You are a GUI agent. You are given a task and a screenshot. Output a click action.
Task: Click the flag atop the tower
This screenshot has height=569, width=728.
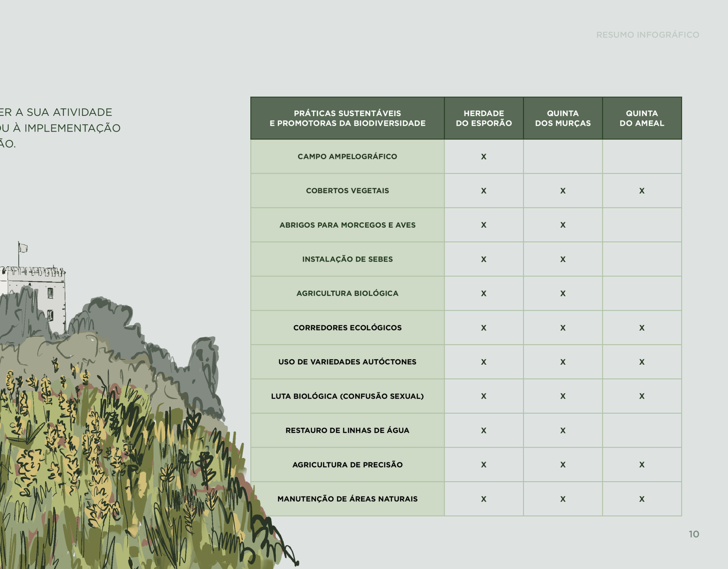pyautogui.click(x=23, y=248)
